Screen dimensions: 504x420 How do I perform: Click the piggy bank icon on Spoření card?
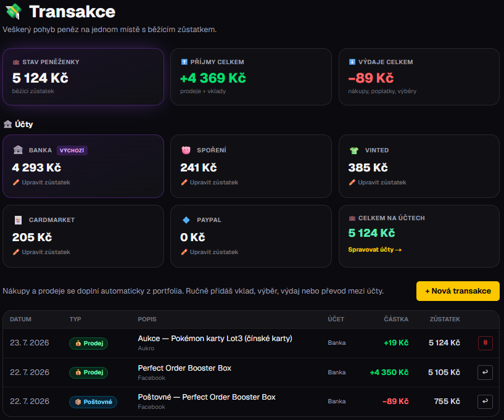tap(186, 150)
